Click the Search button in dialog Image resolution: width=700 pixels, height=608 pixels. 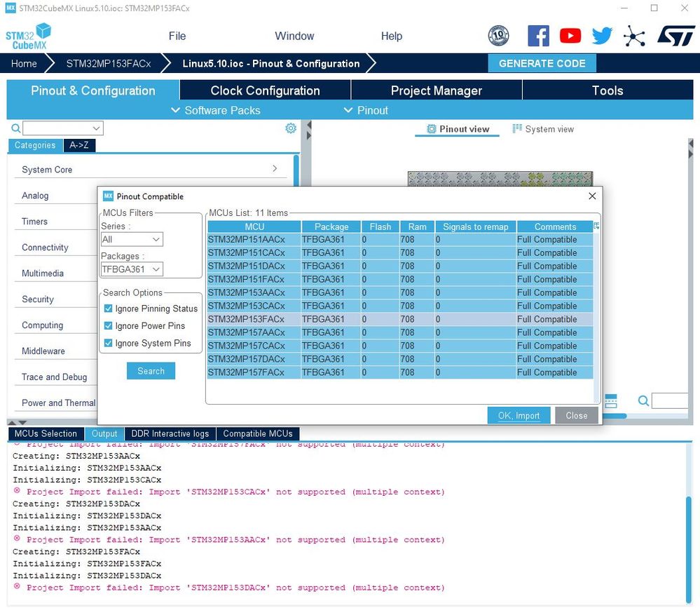click(x=151, y=371)
